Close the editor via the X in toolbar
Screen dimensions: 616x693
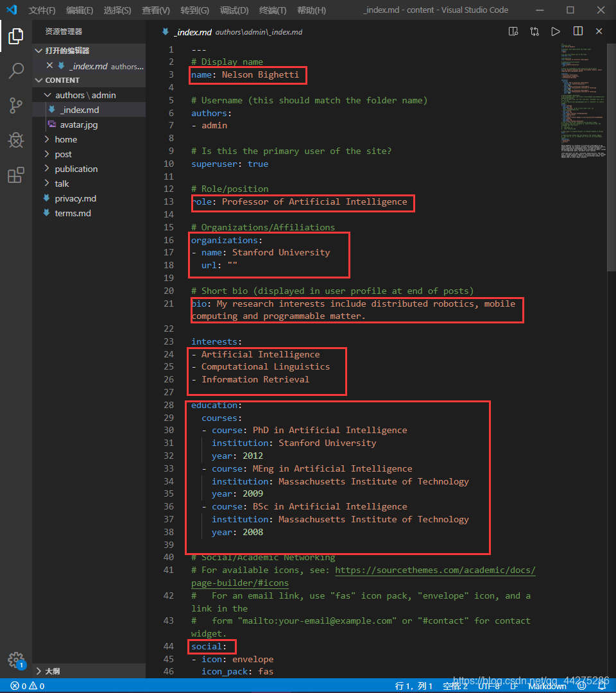pyautogui.click(x=599, y=31)
